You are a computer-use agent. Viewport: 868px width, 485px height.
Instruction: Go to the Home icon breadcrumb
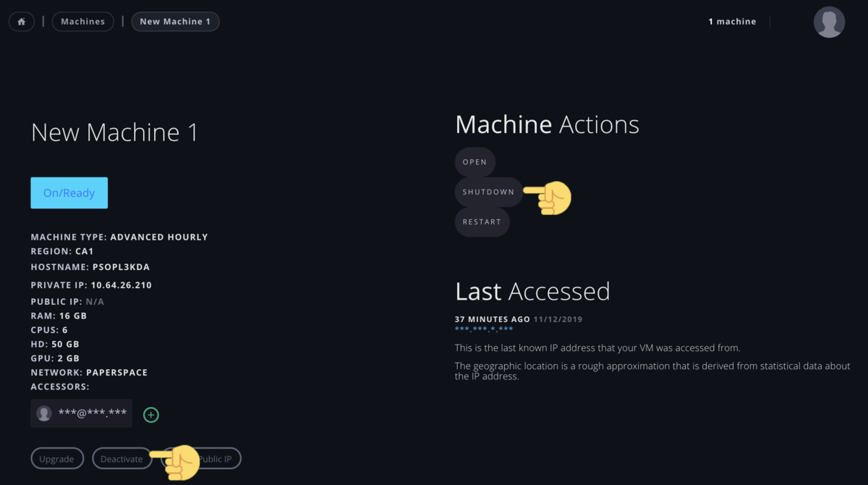click(21, 22)
